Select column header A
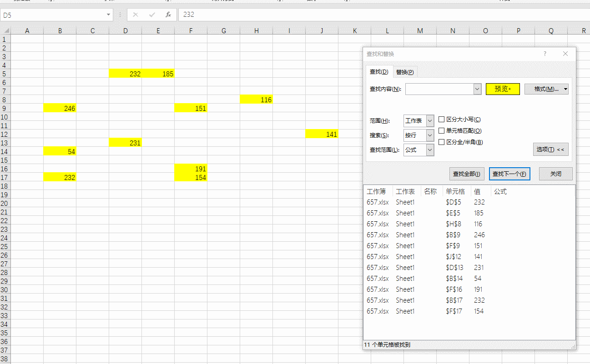 [27, 30]
